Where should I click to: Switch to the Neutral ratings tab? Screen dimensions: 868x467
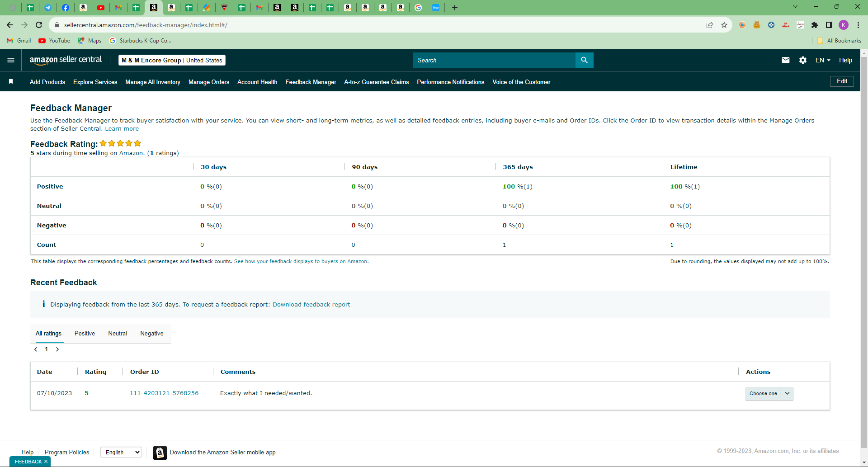tap(118, 334)
